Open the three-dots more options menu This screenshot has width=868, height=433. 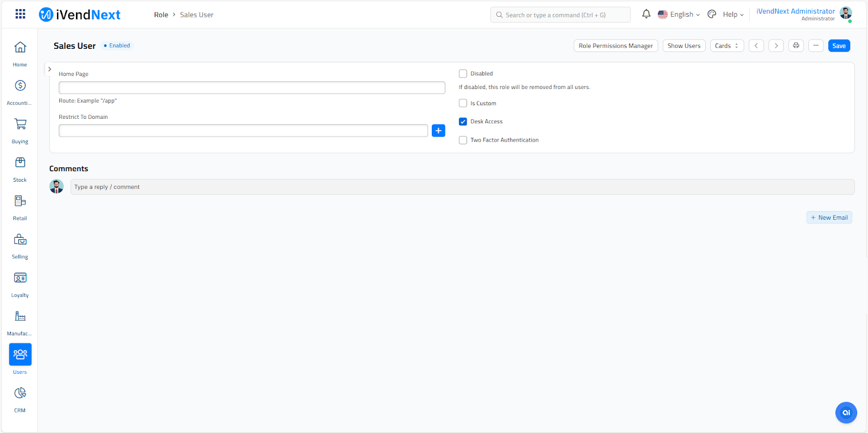(x=816, y=46)
